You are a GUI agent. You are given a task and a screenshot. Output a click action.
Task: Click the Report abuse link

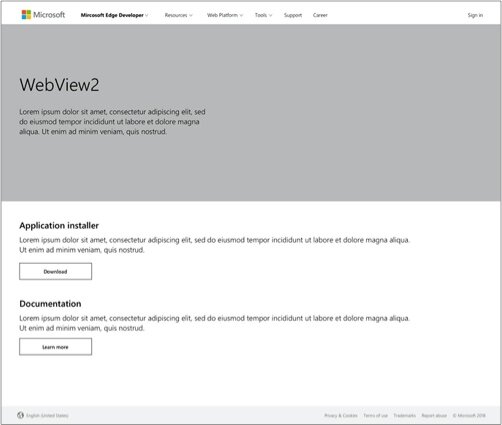coord(434,415)
